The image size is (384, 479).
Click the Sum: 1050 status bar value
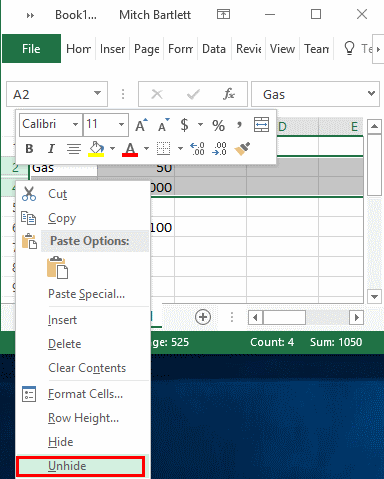(x=336, y=342)
